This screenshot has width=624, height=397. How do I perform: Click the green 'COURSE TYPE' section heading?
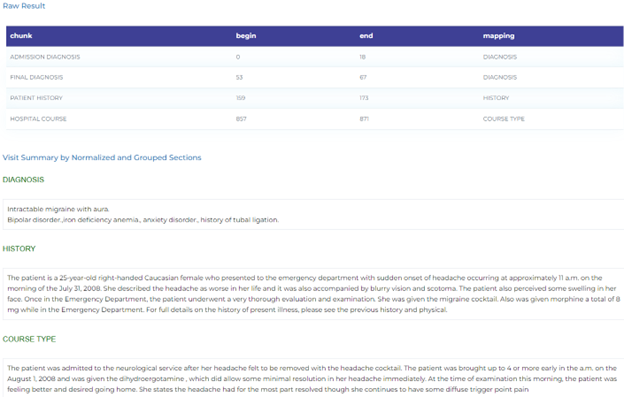(29, 339)
